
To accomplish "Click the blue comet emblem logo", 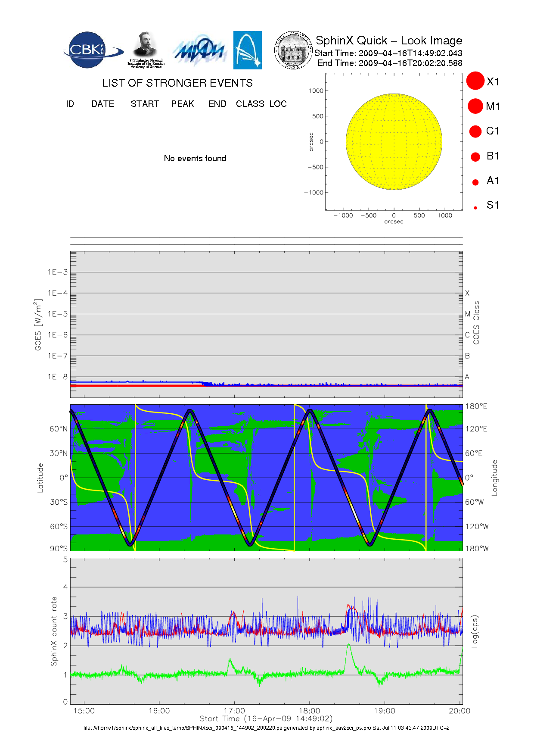I will tap(247, 50).
